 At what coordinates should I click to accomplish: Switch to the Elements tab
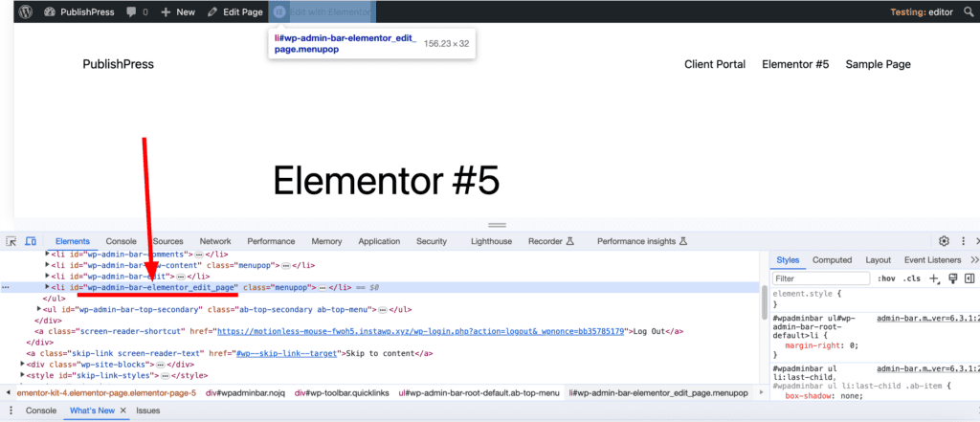(73, 241)
